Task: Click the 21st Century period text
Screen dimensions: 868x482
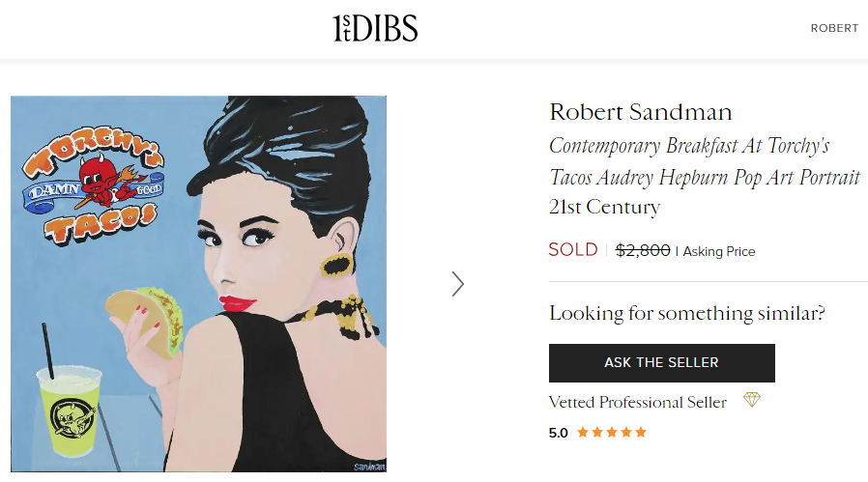Action: point(604,207)
